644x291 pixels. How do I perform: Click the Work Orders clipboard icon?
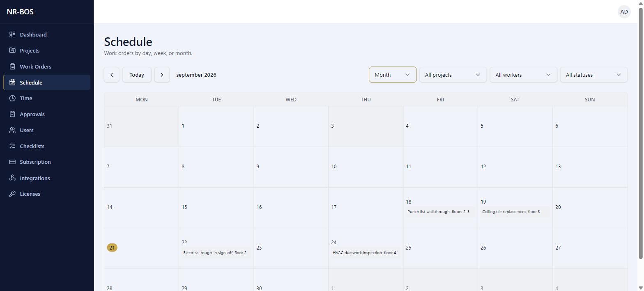click(12, 66)
